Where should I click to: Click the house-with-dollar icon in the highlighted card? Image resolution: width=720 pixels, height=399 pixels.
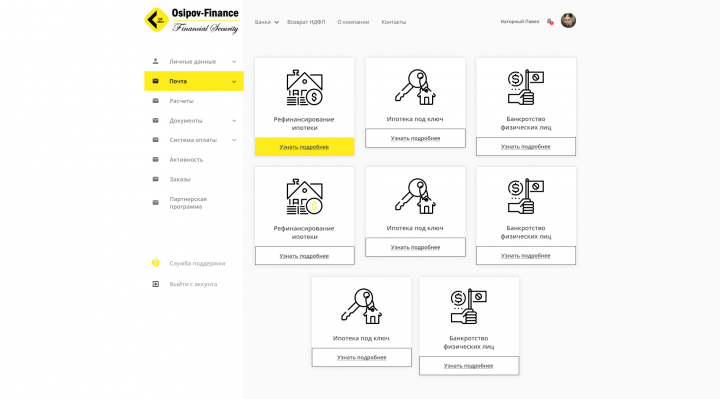[304, 88]
